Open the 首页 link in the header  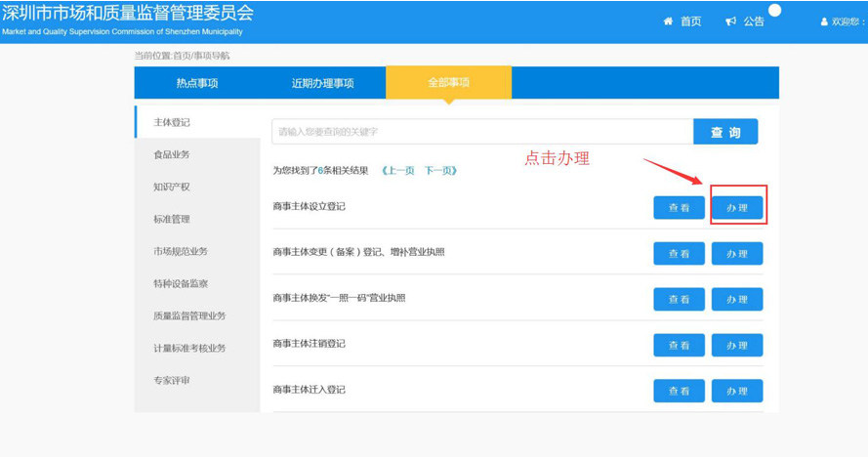coord(690,21)
